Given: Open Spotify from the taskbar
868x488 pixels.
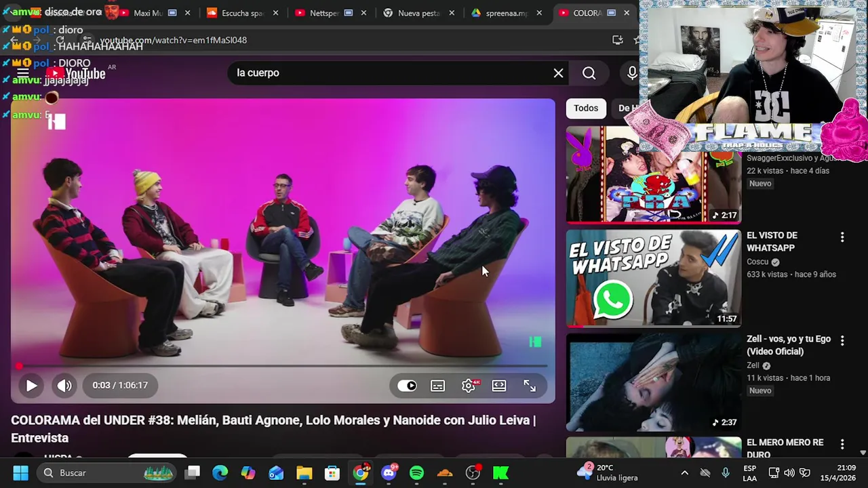Looking at the screenshot, I should tap(416, 472).
